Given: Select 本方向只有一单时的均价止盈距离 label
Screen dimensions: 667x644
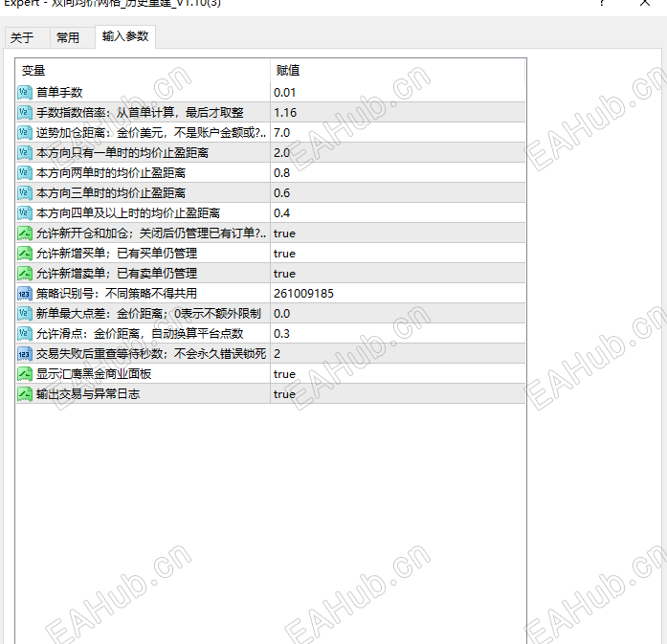Looking at the screenshot, I should click(x=122, y=153).
